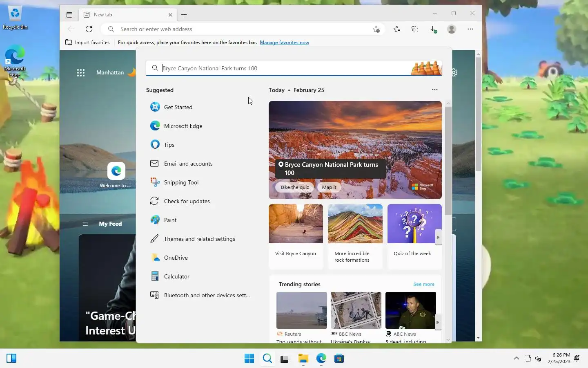Show next trending stories arrow
This screenshot has width=588, height=368.
click(438, 322)
